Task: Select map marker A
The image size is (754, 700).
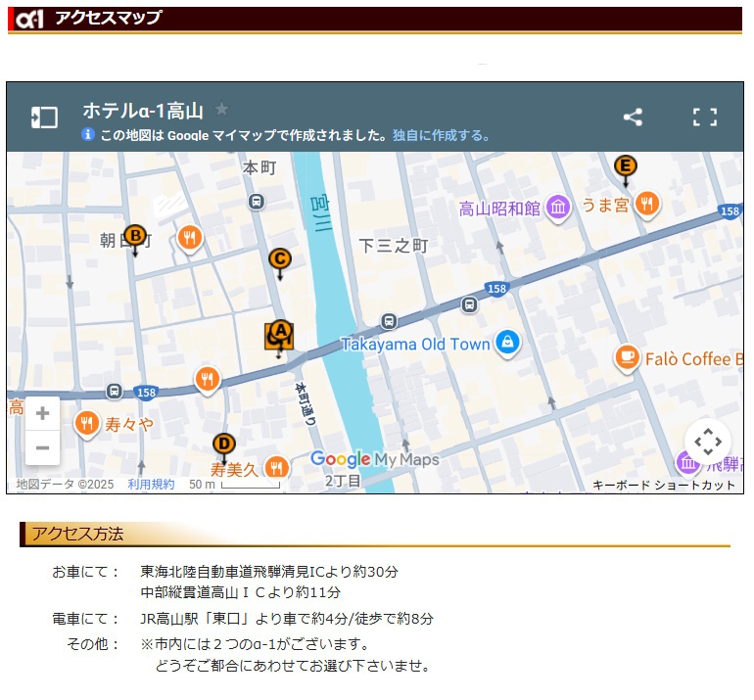Action: pyautogui.click(x=280, y=334)
